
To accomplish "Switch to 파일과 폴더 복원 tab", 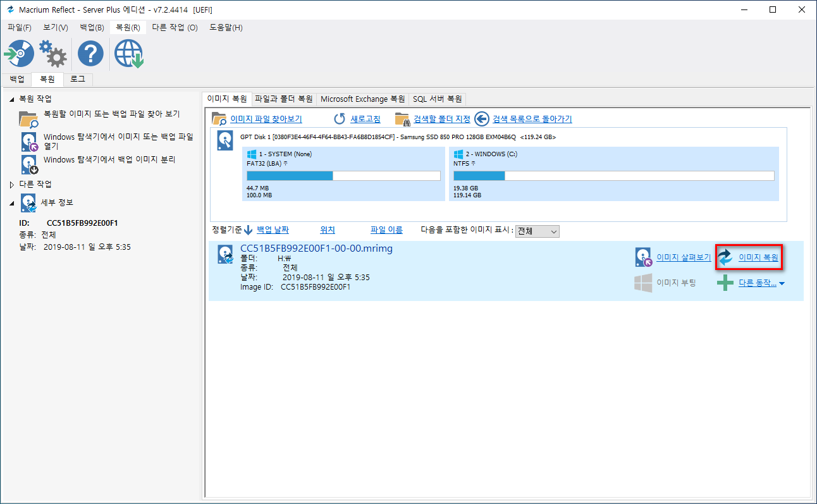I will pyautogui.click(x=284, y=99).
